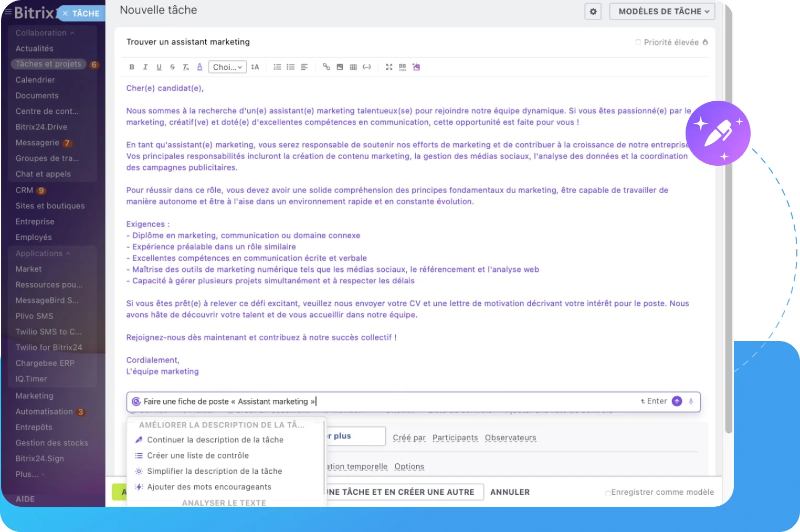Insert a hyperlink using the link icon

(326, 67)
